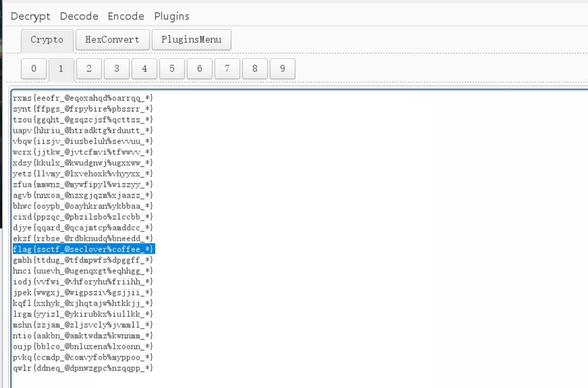This screenshot has height=388, width=588.
Task: Open the Encode menu
Action: tap(126, 16)
